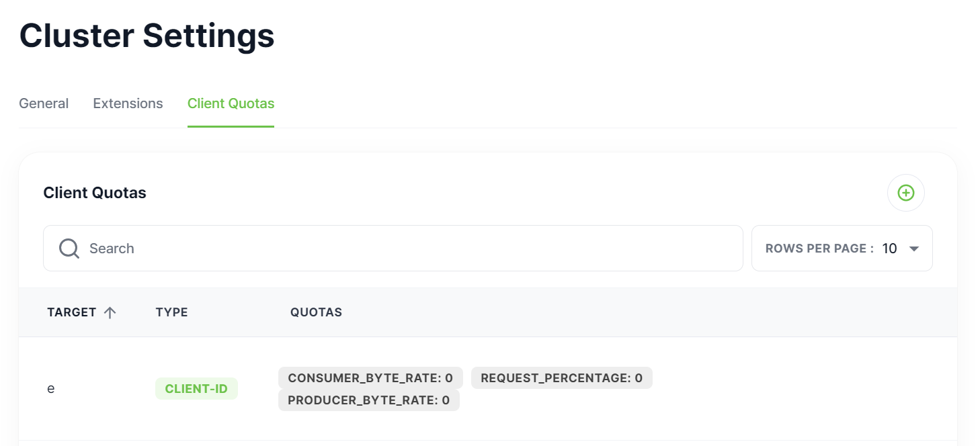
Task: Click the green CLIENT-ID badge
Action: click(196, 389)
